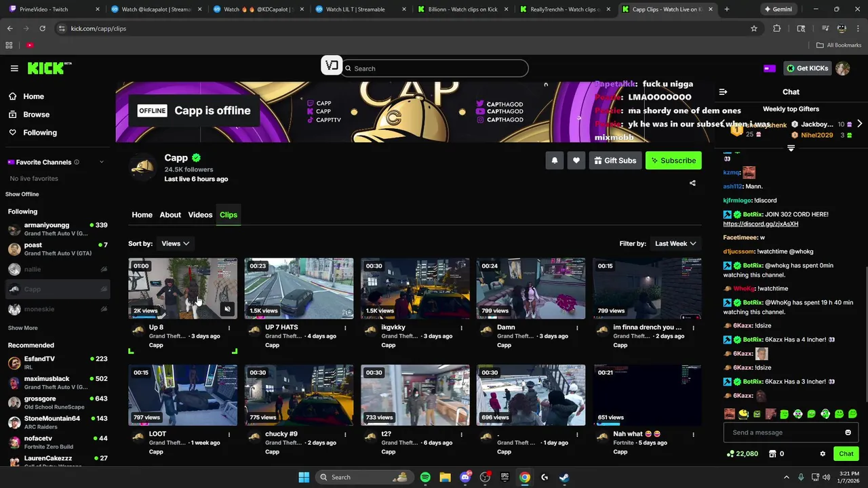Open options for the UP 7 HATS clip

coord(345,328)
